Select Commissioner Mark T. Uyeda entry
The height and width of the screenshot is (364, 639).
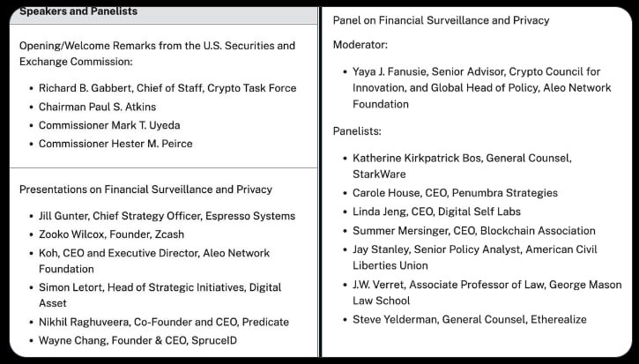coord(109,125)
